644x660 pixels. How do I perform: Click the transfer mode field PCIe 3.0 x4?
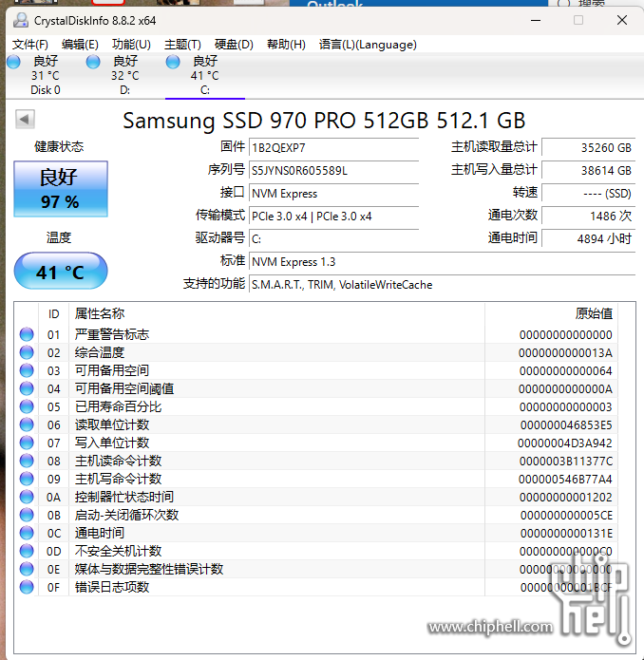tap(333, 216)
